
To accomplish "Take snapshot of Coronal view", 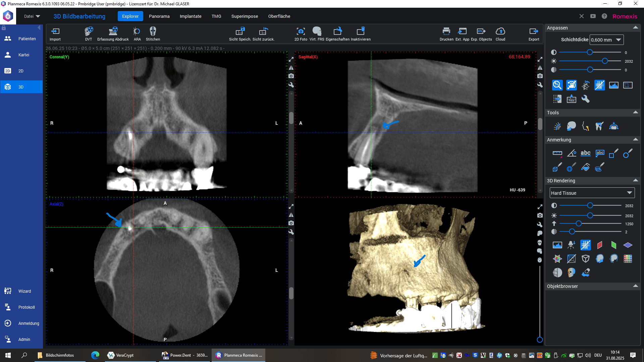I will pyautogui.click(x=291, y=76).
